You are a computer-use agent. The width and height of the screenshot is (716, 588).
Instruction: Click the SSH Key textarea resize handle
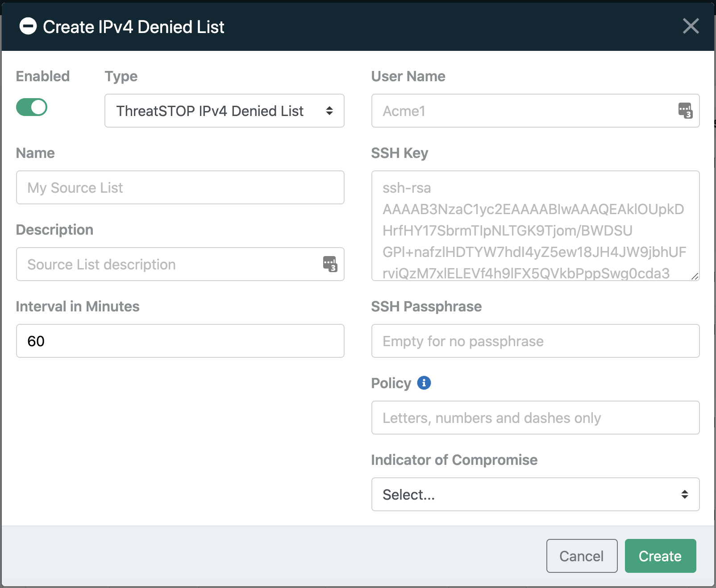tap(695, 276)
